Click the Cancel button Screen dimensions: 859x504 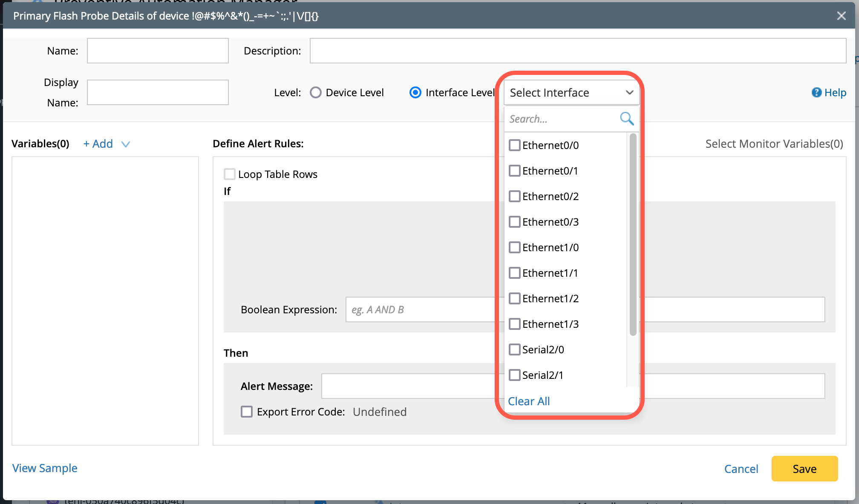pos(741,469)
